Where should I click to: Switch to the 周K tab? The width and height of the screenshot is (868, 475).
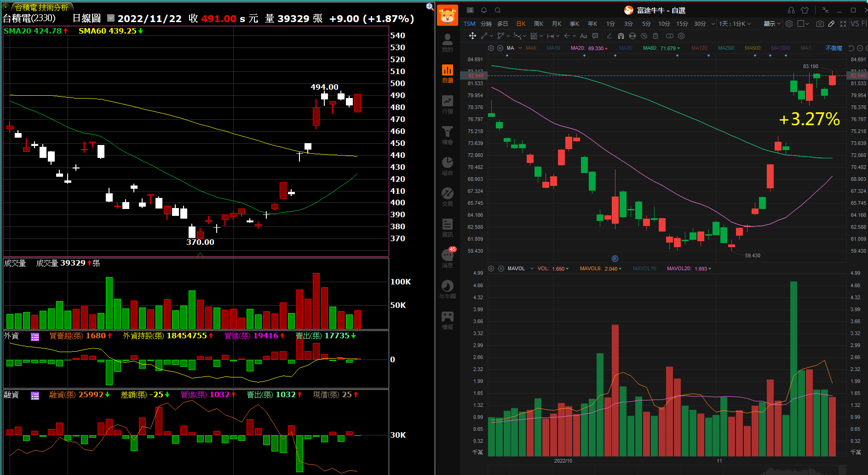pos(539,24)
